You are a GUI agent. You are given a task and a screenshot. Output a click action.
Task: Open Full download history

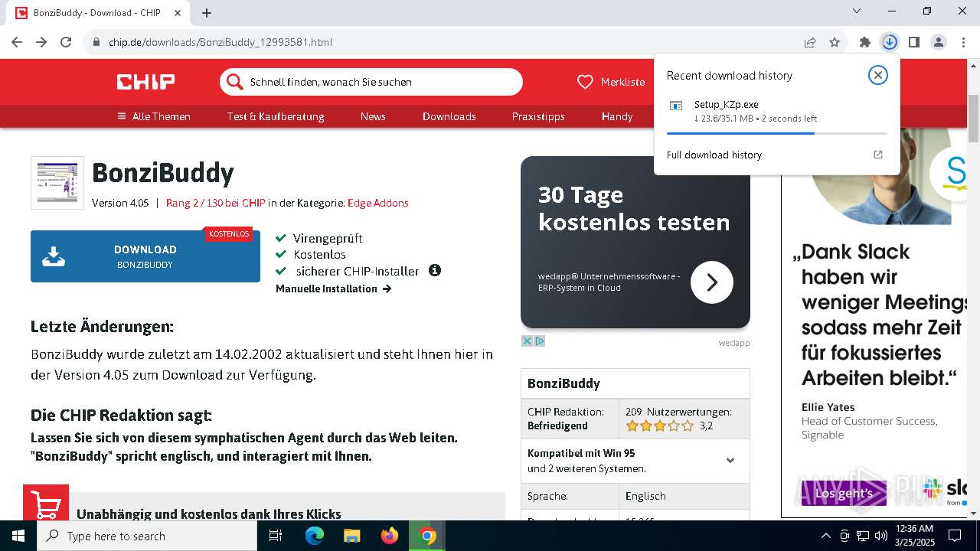[714, 155]
